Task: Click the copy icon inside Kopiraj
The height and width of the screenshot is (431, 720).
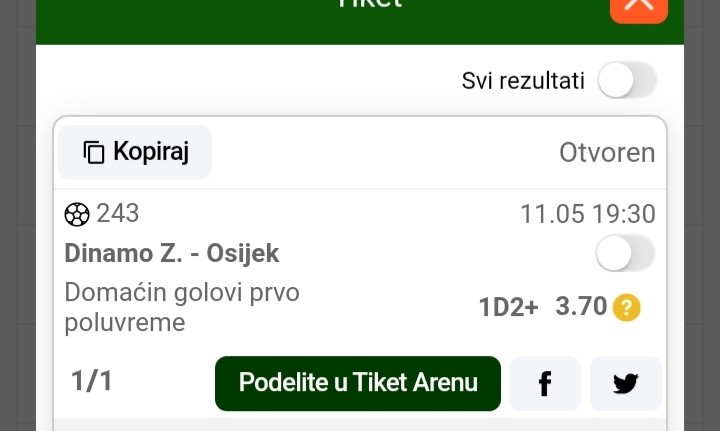Action: coord(94,152)
